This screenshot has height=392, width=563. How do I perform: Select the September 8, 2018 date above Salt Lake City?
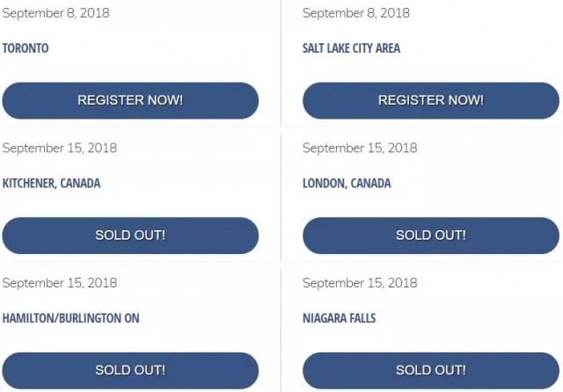pos(355,13)
